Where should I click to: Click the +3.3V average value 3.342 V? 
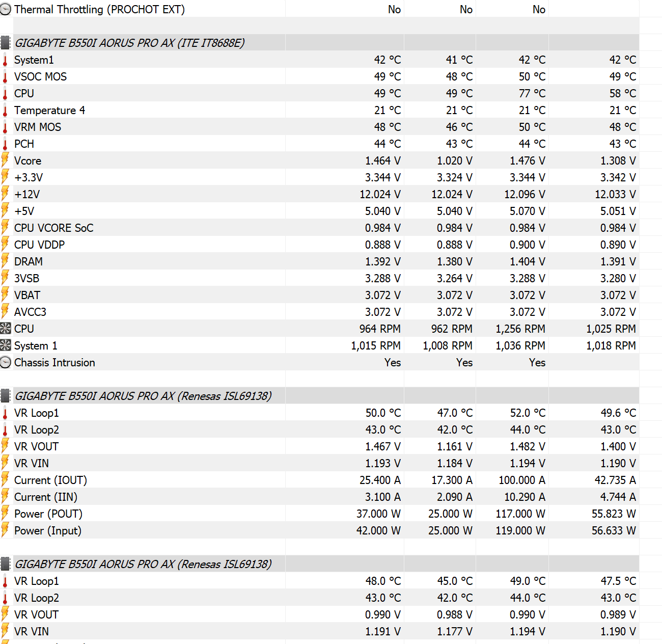click(x=618, y=177)
